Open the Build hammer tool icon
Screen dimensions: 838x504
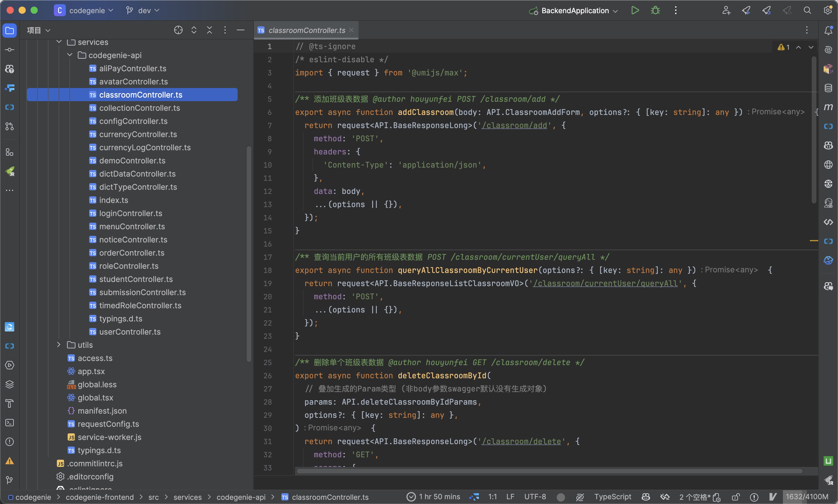[10, 403]
